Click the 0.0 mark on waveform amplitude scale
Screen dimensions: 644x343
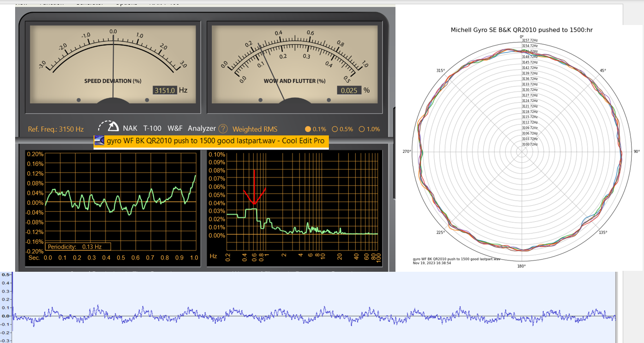[x=6, y=316]
